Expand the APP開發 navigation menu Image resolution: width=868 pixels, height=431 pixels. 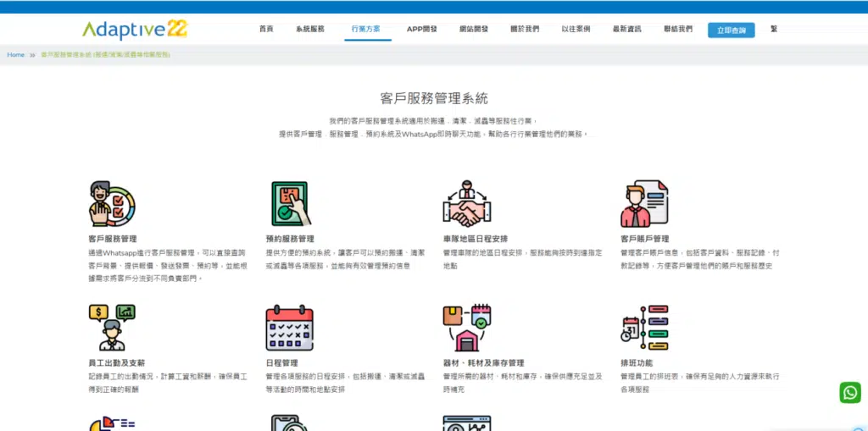421,29
